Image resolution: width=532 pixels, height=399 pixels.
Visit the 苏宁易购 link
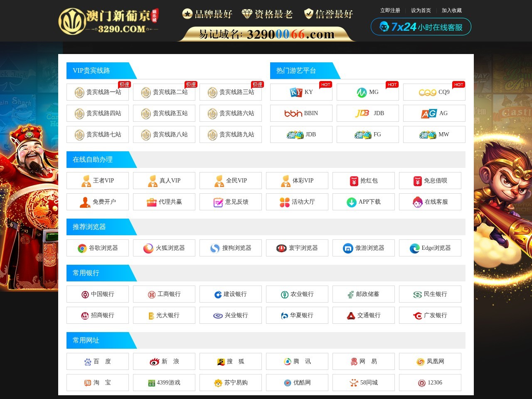click(x=231, y=383)
